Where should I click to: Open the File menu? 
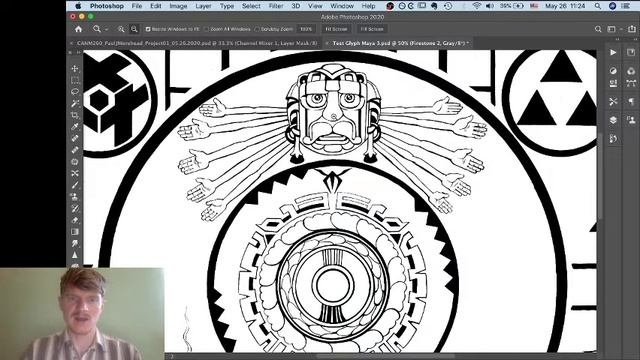pos(137,6)
